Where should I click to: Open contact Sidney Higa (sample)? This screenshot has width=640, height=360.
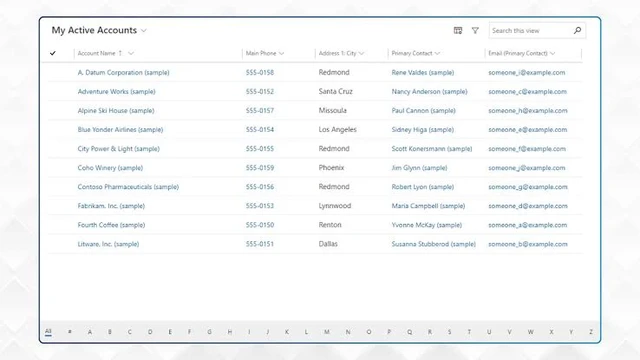[422, 129]
